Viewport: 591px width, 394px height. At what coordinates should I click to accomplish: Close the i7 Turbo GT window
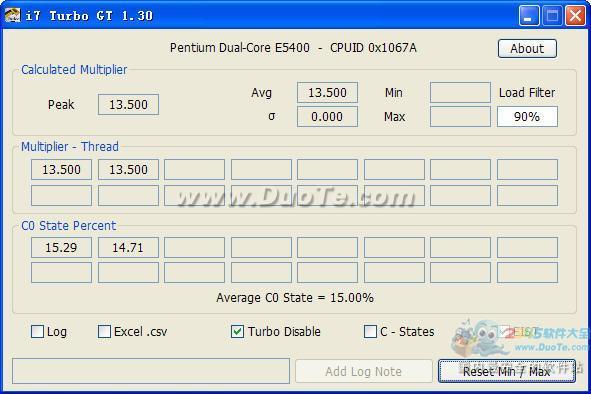[575, 15]
